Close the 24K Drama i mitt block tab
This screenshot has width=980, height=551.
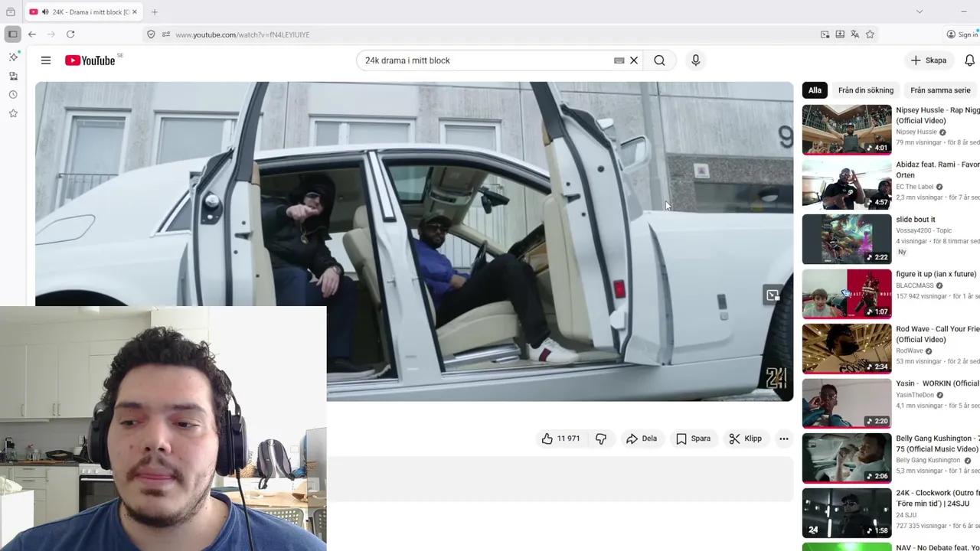(134, 12)
